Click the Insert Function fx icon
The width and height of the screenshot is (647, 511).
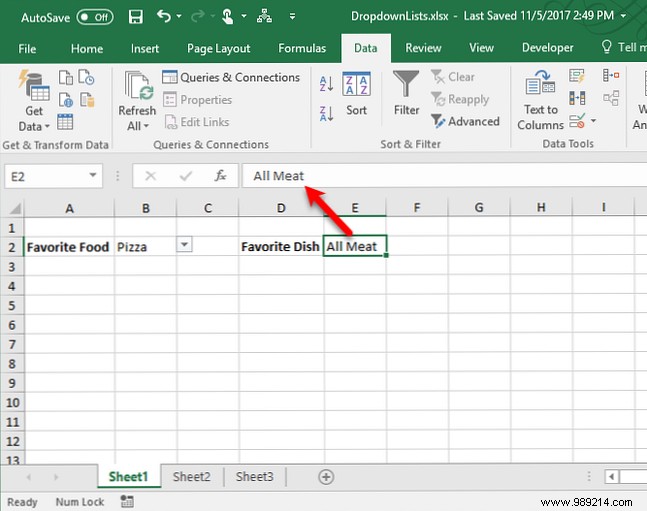coord(220,176)
